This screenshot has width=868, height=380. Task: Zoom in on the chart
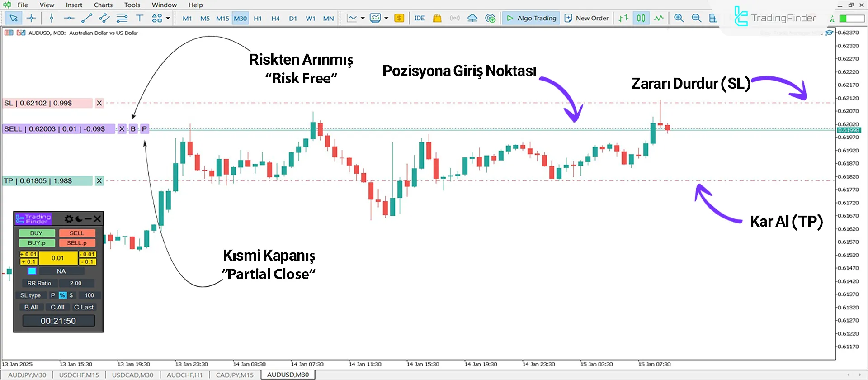[x=679, y=18]
